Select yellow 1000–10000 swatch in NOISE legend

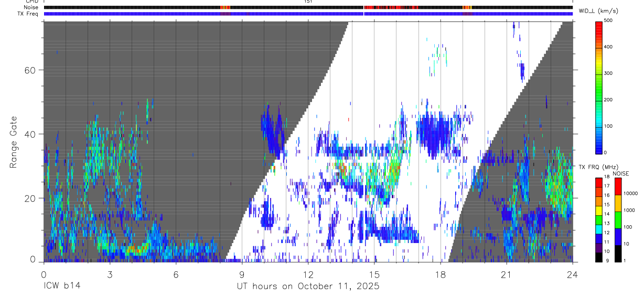[x=618, y=203]
